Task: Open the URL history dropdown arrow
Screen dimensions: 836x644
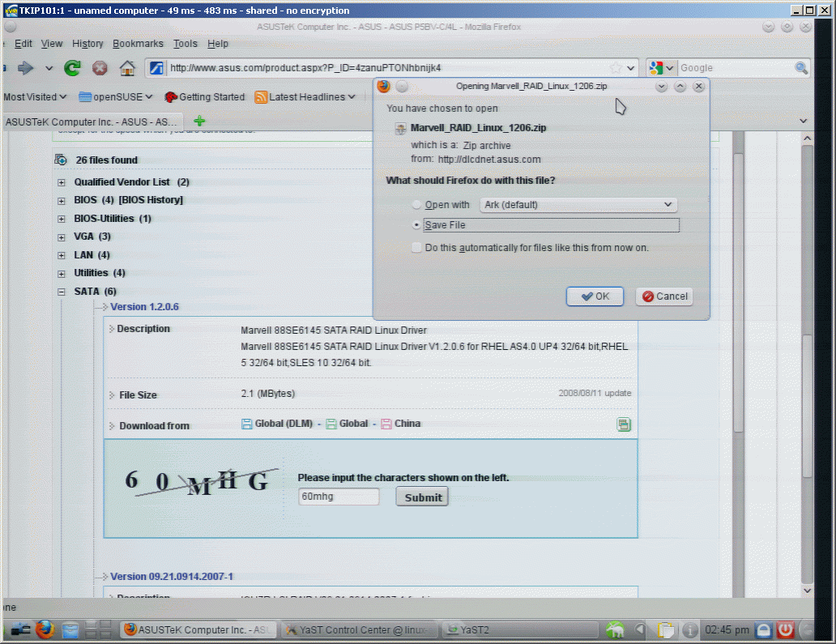Action: (x=631, y=68)
